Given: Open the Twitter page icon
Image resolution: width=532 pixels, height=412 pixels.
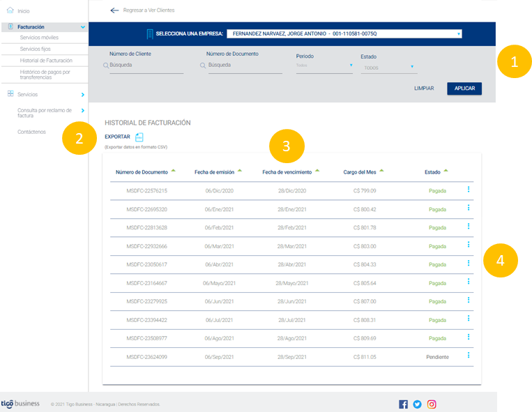Looking at the screenshot, I should 418,404.
